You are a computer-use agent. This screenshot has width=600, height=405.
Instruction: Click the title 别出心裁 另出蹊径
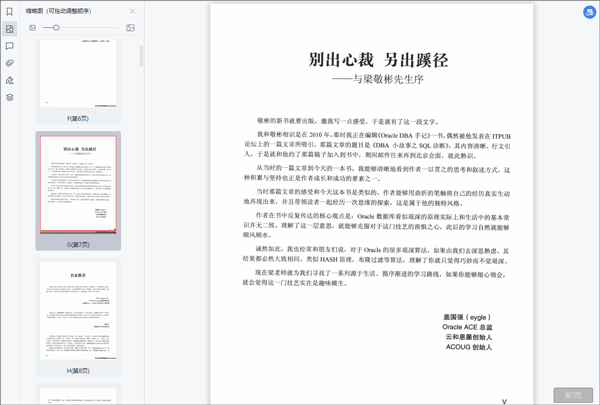(378, 60)
